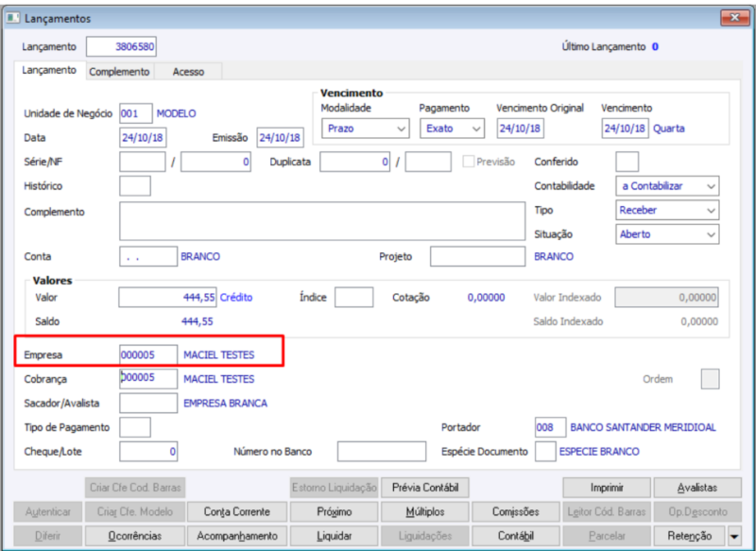Open Comissões
Viewport: 756px width, 551px height.
(515, 512)
